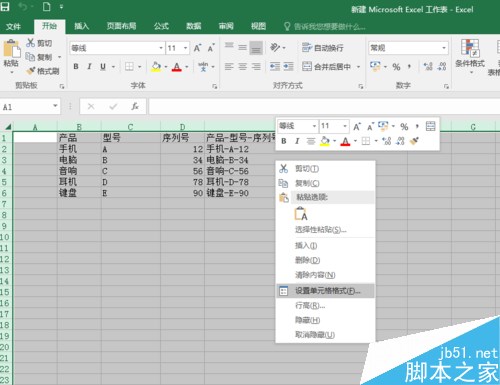
Task: Open the ribbon font size dropdown
Action: coord(186,48)
